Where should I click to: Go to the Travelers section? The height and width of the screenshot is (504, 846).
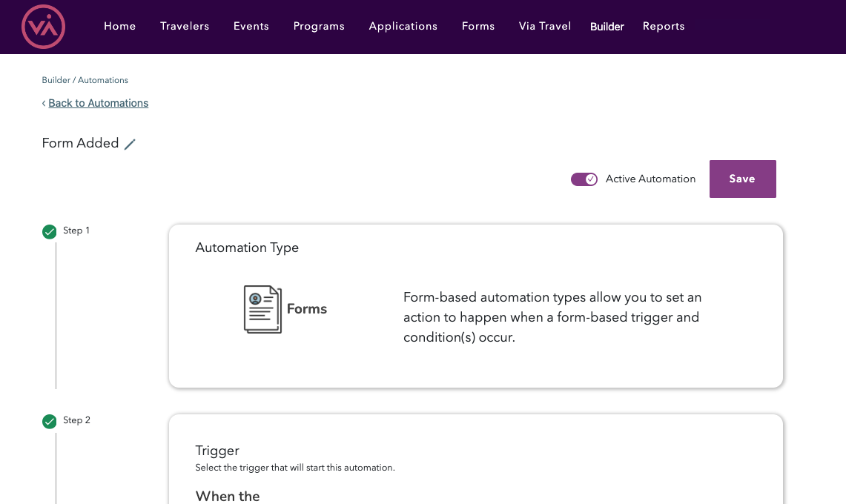click(x=184, y=26)
